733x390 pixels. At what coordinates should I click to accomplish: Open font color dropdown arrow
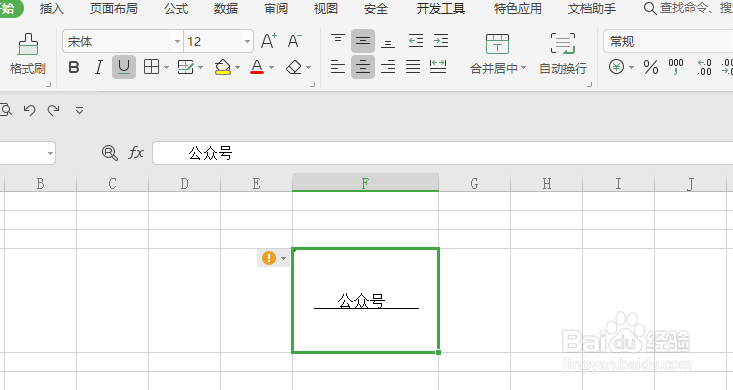[271, 68]
